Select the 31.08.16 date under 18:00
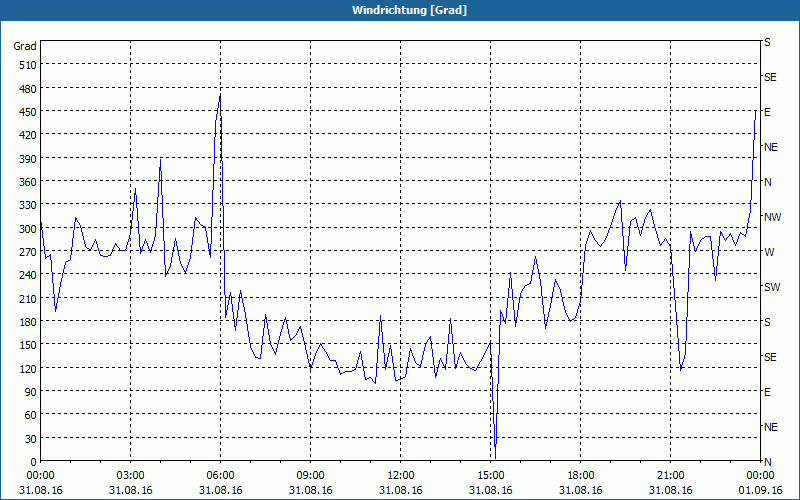Viewport: 800px width, 500px height. [x=581, y=490]
